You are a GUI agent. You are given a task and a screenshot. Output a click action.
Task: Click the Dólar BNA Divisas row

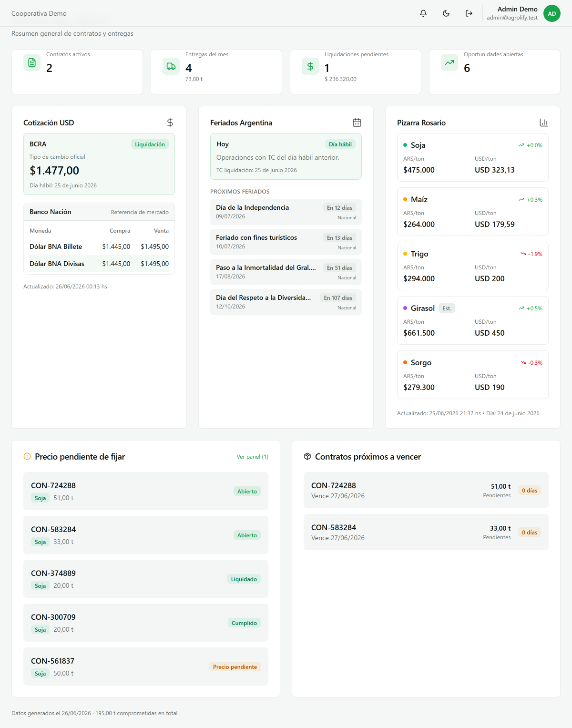[x=99, y=264]
